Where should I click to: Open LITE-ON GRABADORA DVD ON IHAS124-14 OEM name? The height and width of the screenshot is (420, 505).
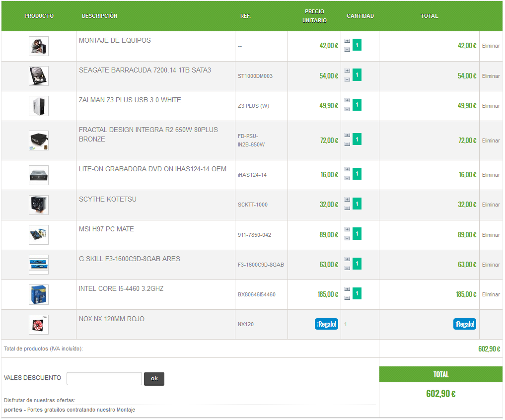152,169
